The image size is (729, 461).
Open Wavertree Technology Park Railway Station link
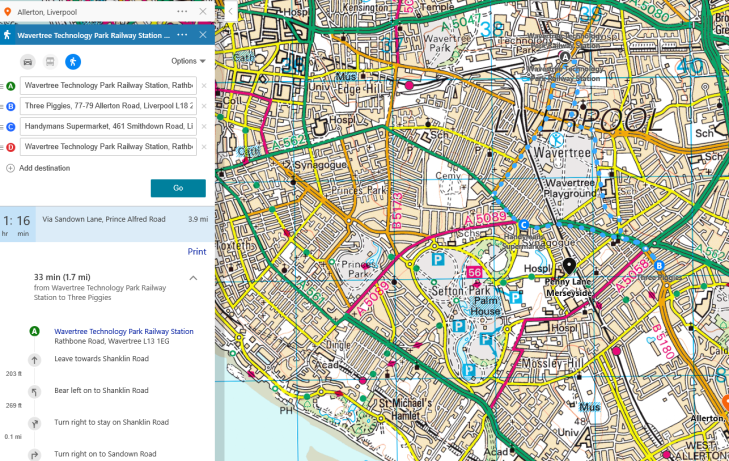pyautogui.click(x=124, y=331)
